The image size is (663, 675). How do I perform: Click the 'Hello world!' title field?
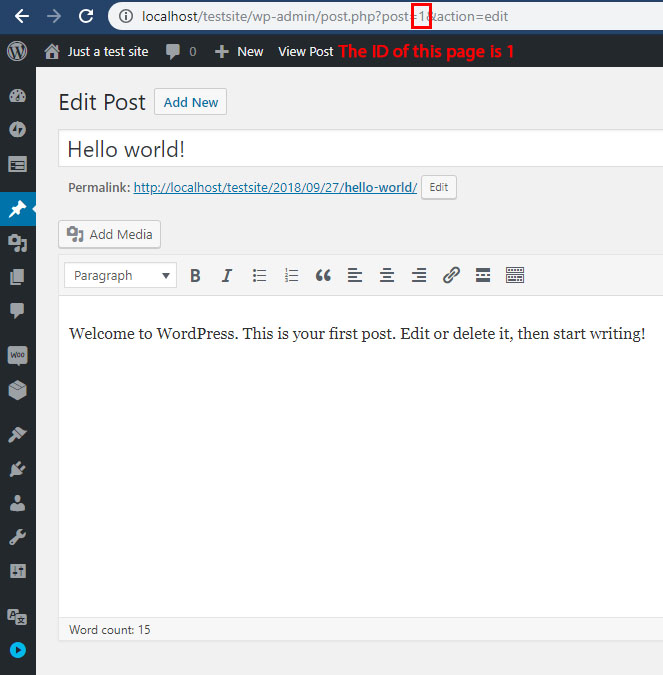pos(361,149)
